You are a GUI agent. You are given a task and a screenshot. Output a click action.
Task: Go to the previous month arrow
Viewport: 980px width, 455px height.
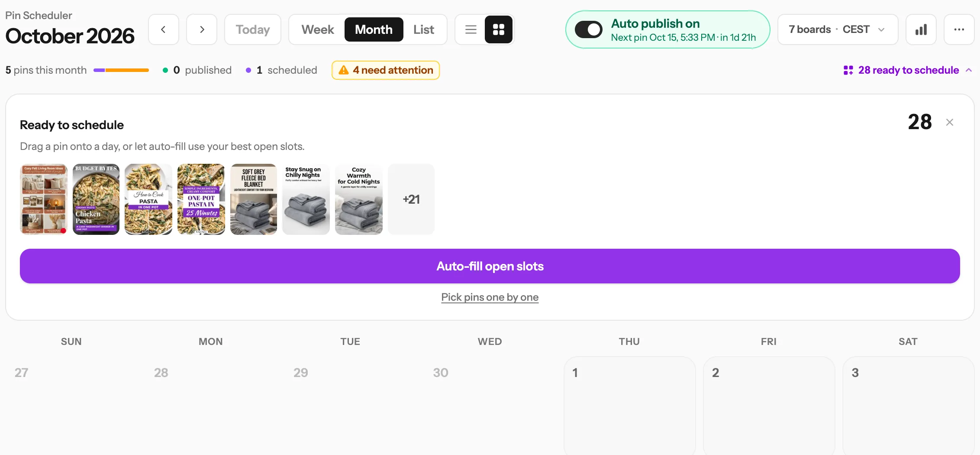(163, 29)
